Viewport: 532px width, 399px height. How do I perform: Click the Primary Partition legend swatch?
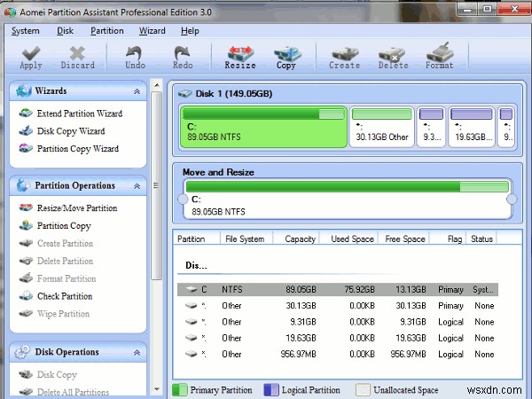(180, 390)
